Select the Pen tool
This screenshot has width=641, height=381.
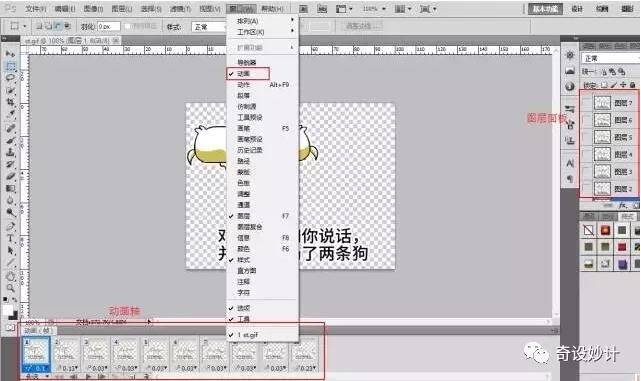pos(10,226)
